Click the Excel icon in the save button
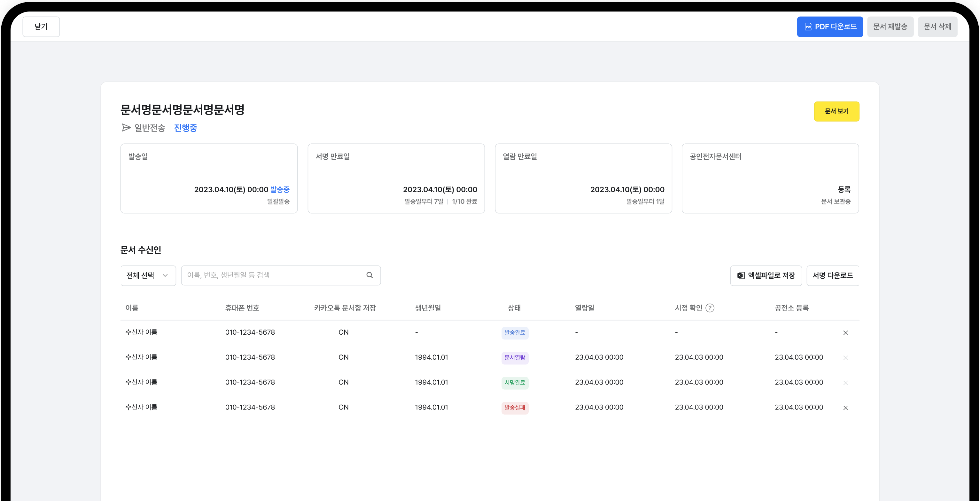The width and height of the screenshot is (980, 501). [x=741, y=275]
